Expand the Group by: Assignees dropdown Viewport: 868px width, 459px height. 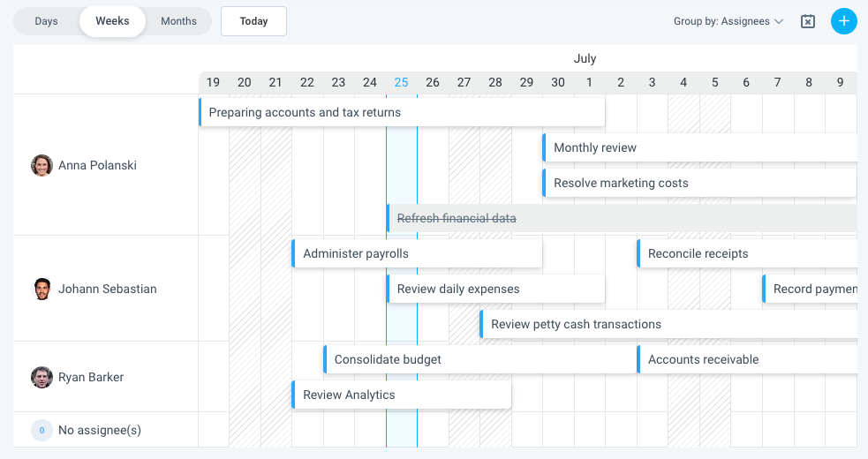tap(728, 21)
